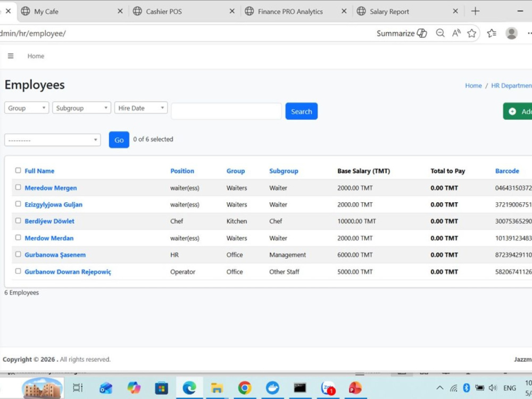Click the Copilot Summarize icon
The image size is (532, 399).
422,33
